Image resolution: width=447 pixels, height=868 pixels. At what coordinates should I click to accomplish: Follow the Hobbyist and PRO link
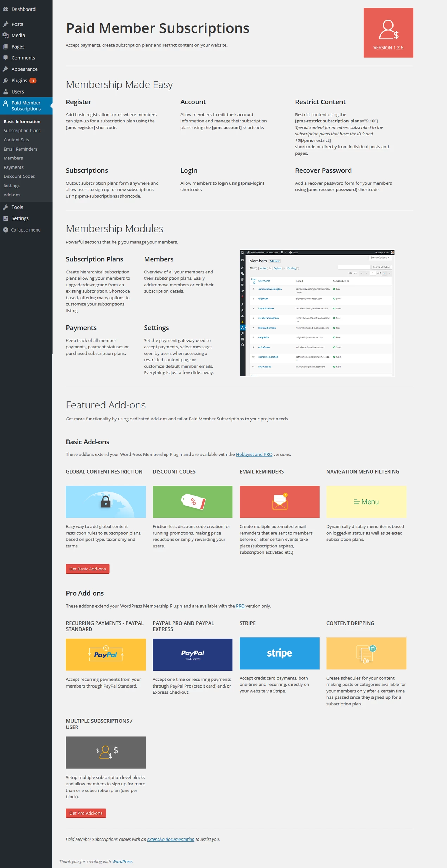pyautogui.click(x=254, y=454)
